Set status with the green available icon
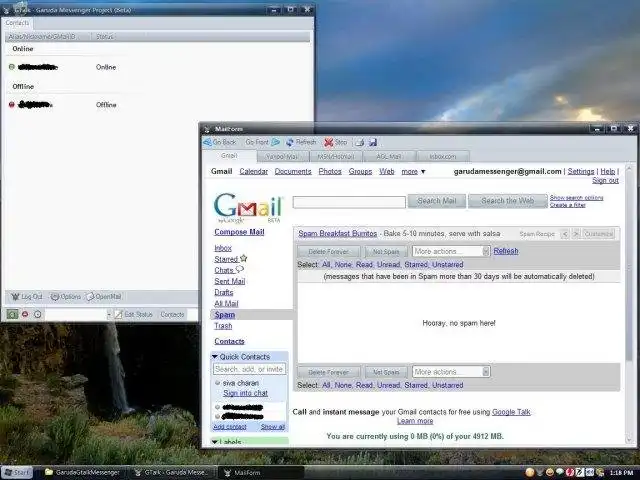640x480 pixels. click(12, 314)
